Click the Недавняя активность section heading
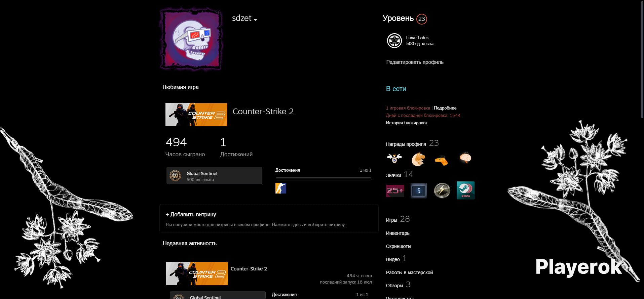The height and width of the screenshot is (299, 644). (x=190, y=244)
